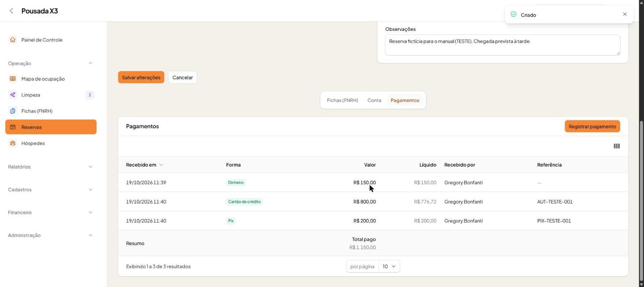Click the Cartão de crédito payment badge
644x287 pixels.
[x=244, y=202]
